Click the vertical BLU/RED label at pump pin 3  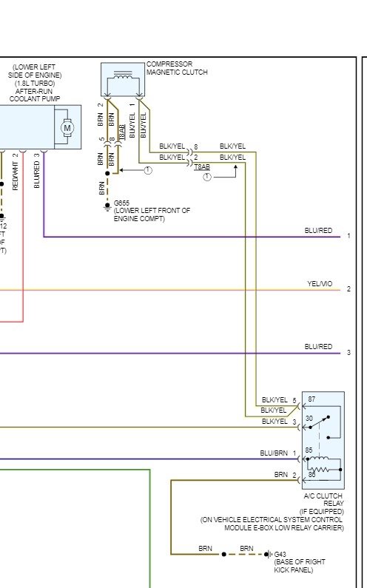click(37, 175)
